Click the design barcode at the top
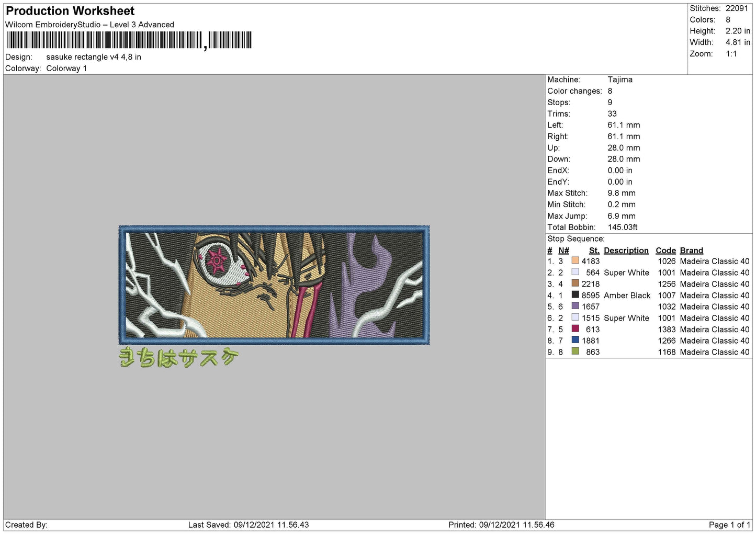756x534 pixels. pyautogui.click(x=129, y=40)
